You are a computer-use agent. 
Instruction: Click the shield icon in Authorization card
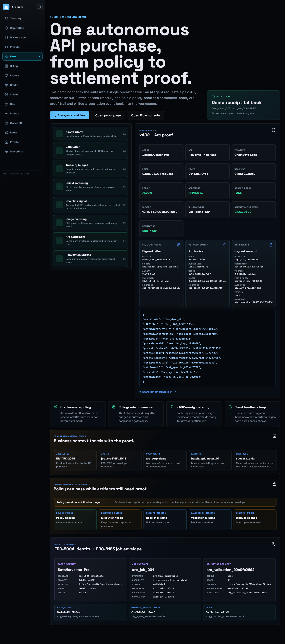pyautogui.click(x=225, y=245)
